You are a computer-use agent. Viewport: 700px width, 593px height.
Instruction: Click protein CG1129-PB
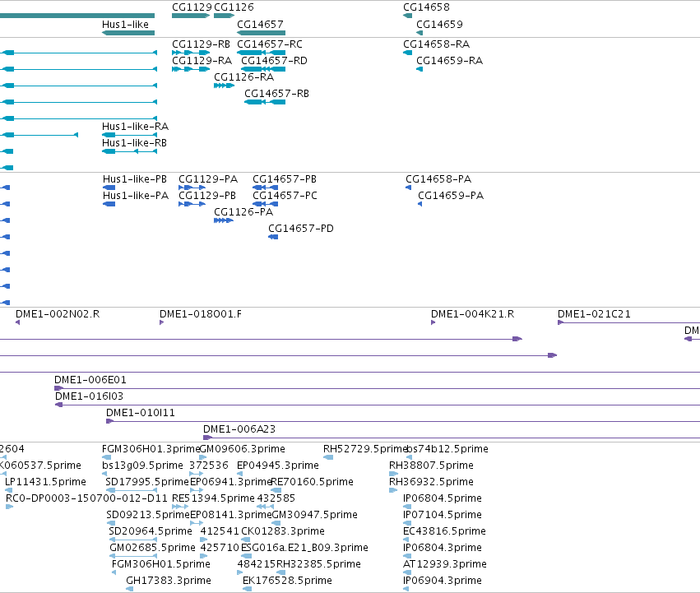click(192, 204)
